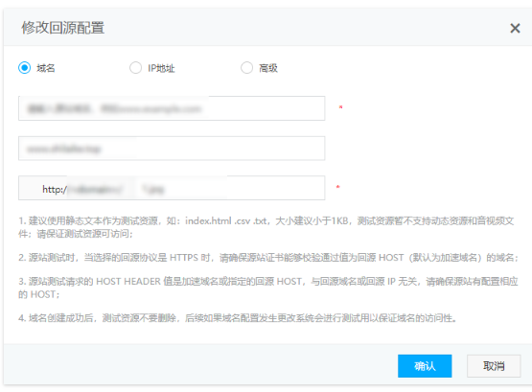532x392 pixels.
Task: Click the 高级 label text
Action: click(268, 68)
